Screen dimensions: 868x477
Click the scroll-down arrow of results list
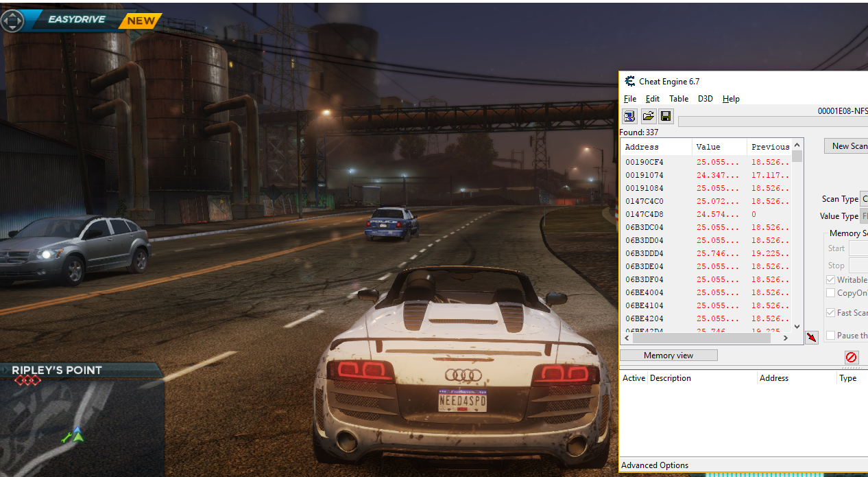(x=797, y=327)
